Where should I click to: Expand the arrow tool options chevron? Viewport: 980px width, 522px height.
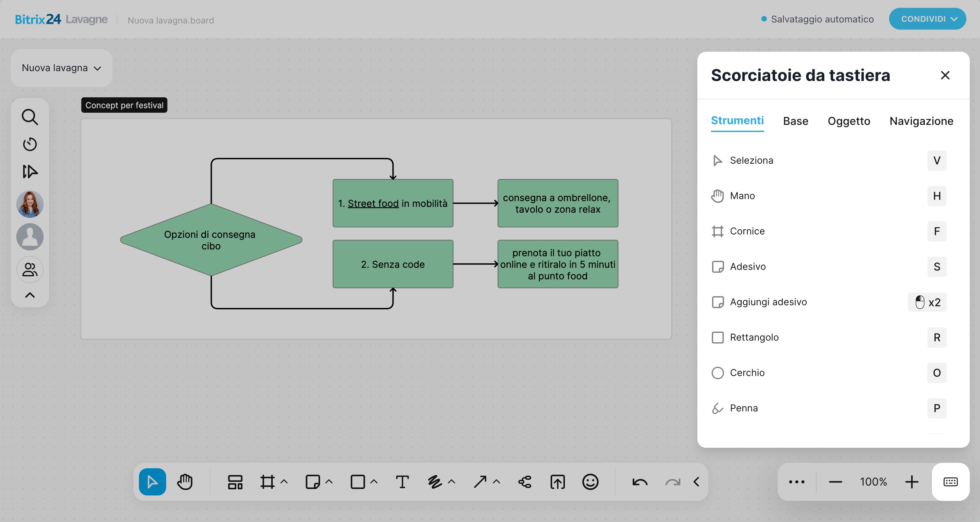click(x=496, y=482)
